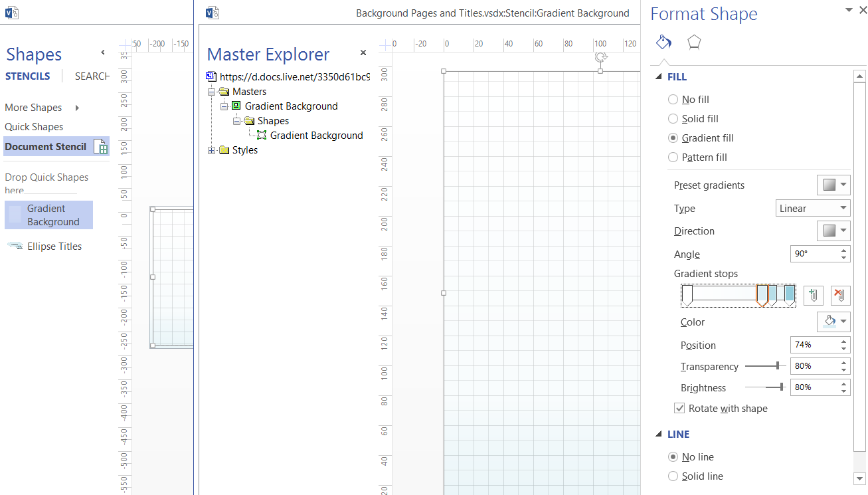The height and width of the screenshot is (495, 868).
Task: Click the Document Stencil edit icon
Action: [x=100, y=147]
